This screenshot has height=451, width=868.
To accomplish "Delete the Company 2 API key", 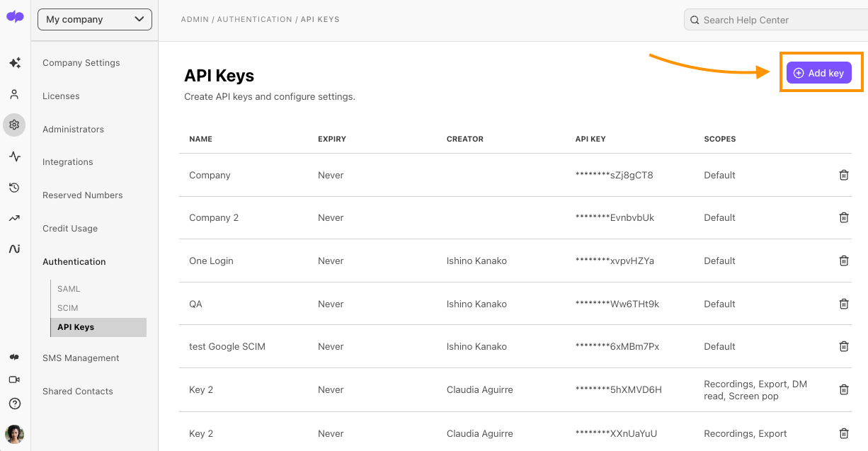I will [x=844, y=218].
